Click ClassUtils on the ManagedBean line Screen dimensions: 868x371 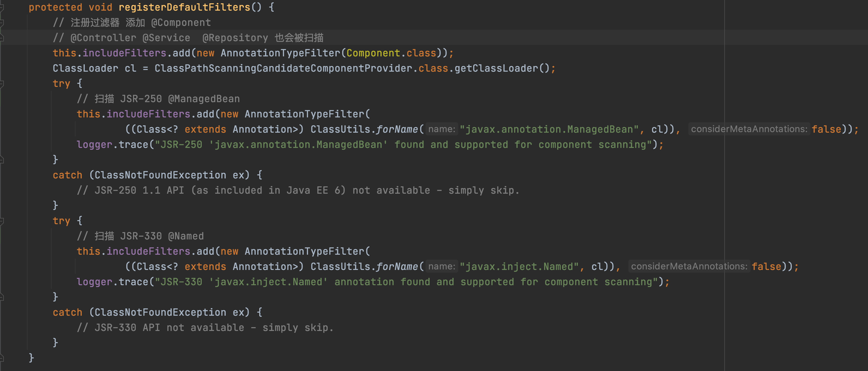(x=340, y=129)
